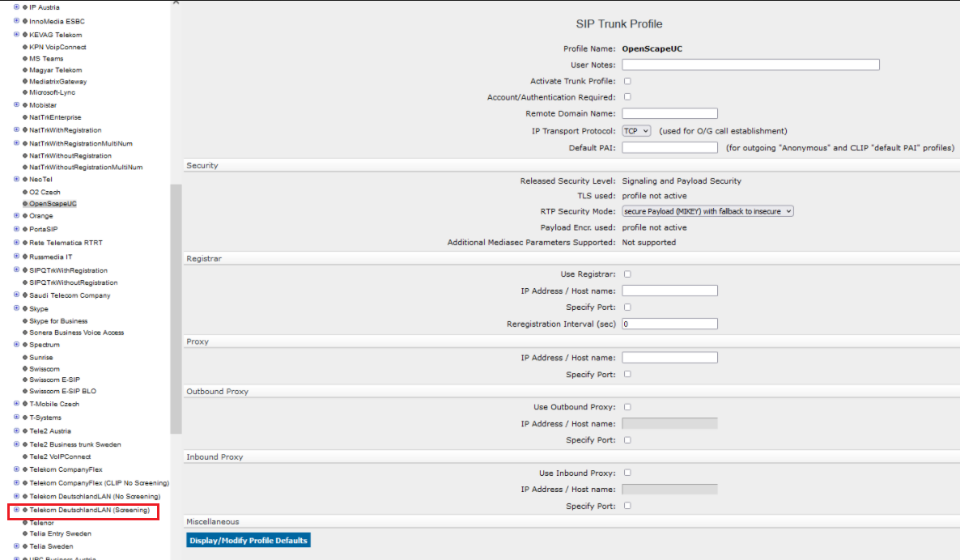Enable the Use Registrar checkbox
This screenshot has height=560, width=960.
coord(627,274)
